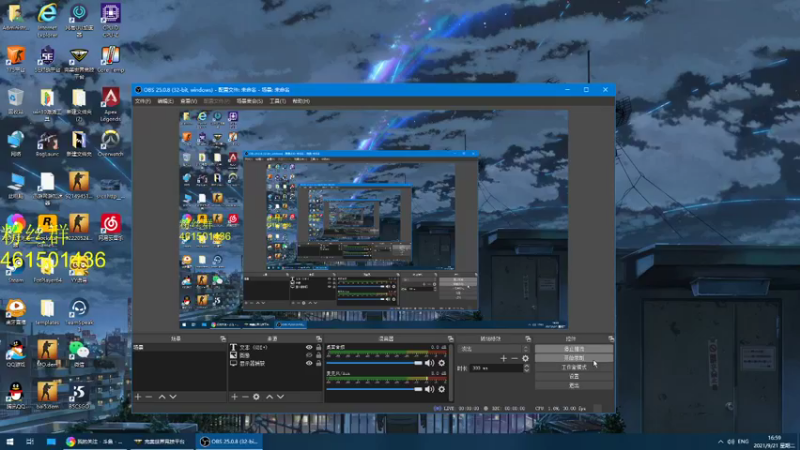Open the scene transition type dropdown
This screenshot has height=450, width=800.
pos(494,349)
